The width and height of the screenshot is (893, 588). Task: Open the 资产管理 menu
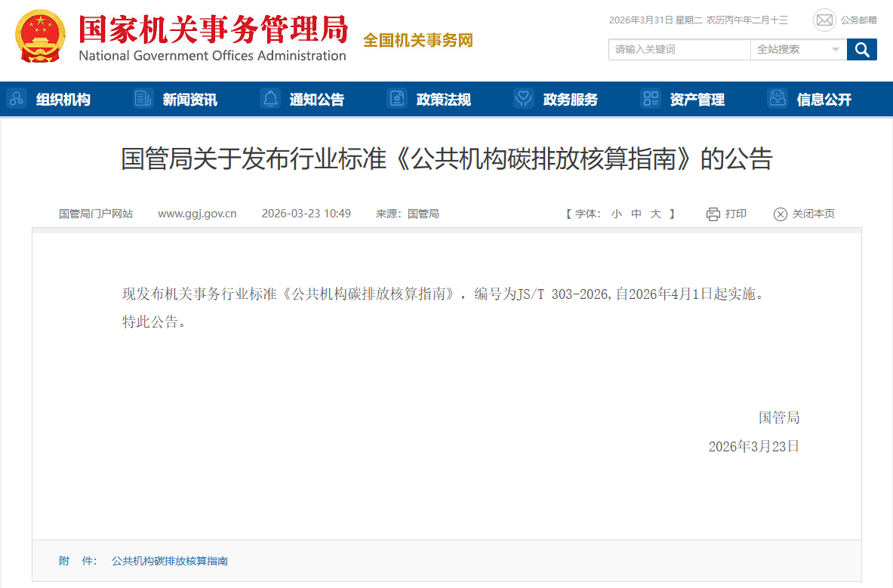point(697,100)
